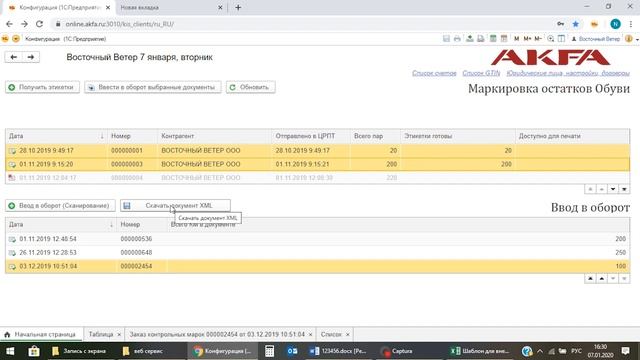Open Список счетов link
640x360 pixels.
tap(434, 73)
